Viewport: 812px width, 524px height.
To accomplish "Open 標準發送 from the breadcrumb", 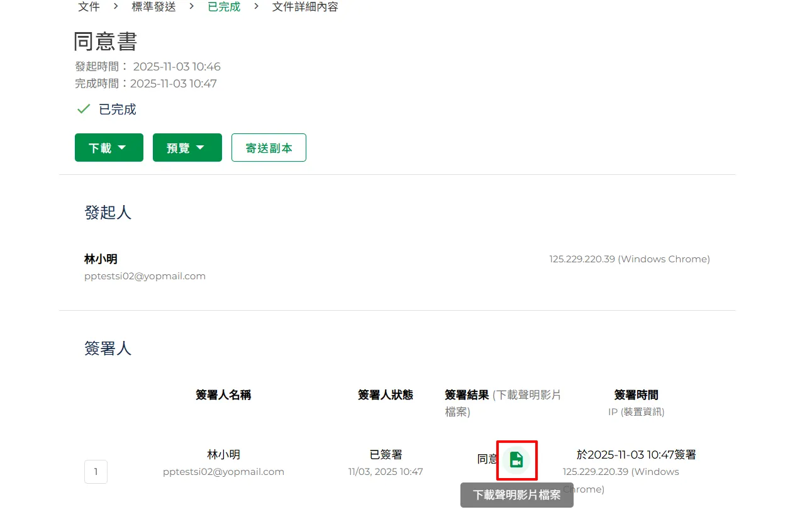I will point(153,7).
